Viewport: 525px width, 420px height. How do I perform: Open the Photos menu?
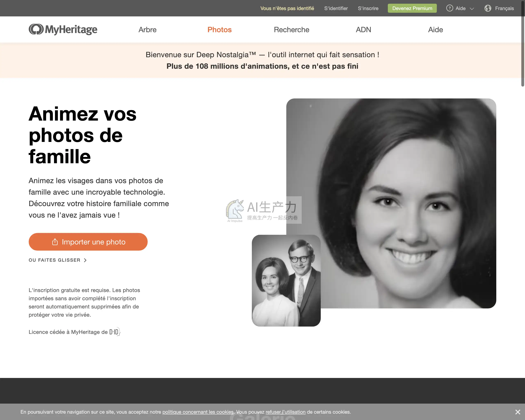219,30
